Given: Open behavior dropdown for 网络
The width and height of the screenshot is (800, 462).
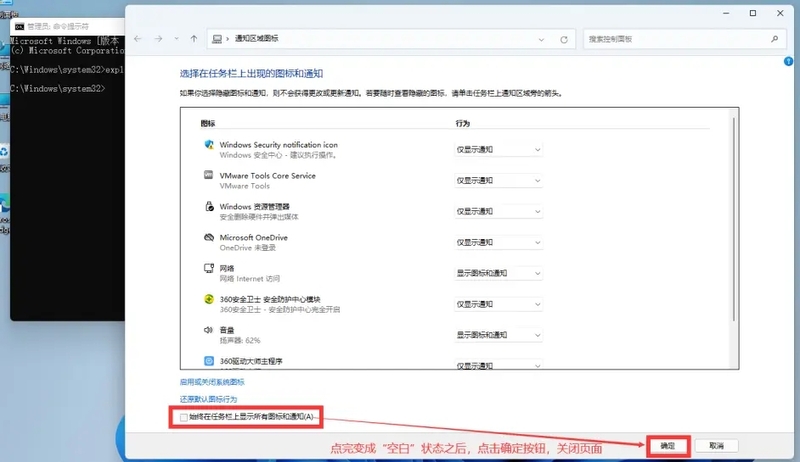Looking at the screenshot, I should click(x=498, y=273).
